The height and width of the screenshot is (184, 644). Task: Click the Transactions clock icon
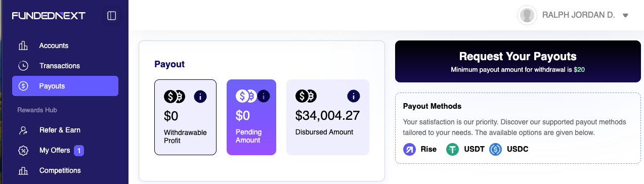[23, 66]
